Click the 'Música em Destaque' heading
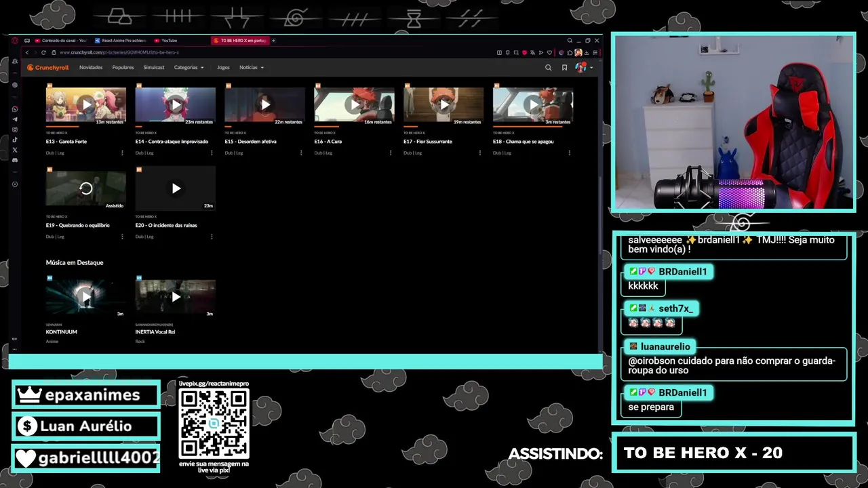Screen dimensions: 868x488 click(x=75, y=262)
